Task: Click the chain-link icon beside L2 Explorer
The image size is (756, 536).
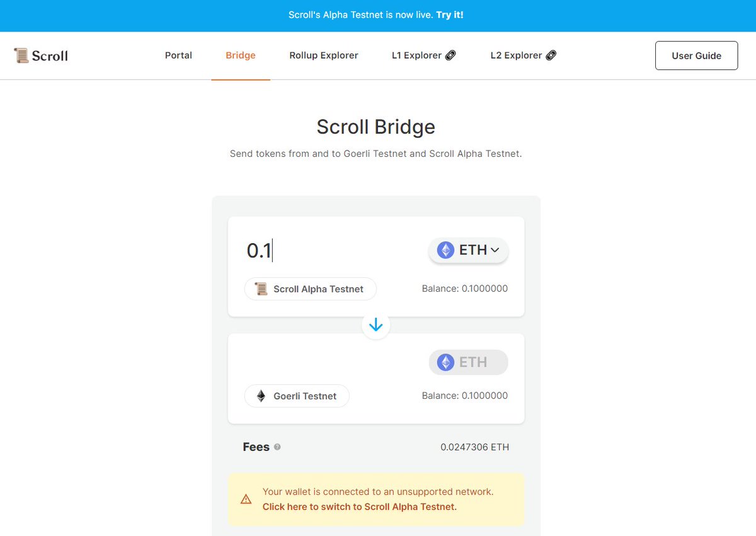Action: coord(551,55)
